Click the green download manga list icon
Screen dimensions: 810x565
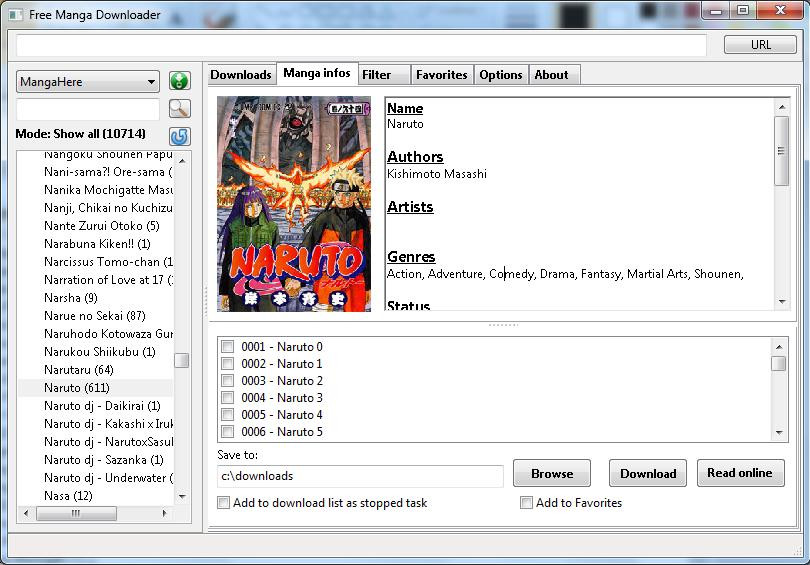coord(180,81)
